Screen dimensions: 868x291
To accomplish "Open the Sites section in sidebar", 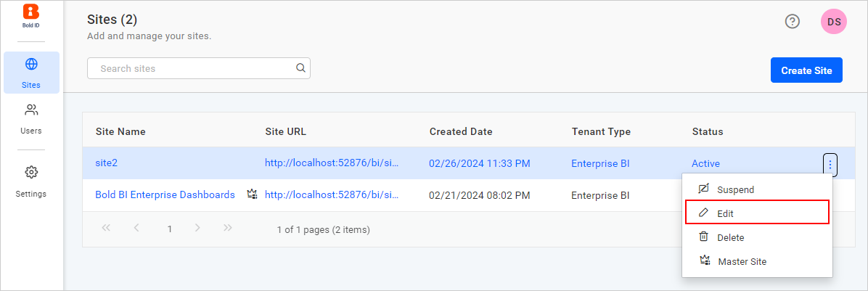I will pyautogui.click(x=31, y=73).
